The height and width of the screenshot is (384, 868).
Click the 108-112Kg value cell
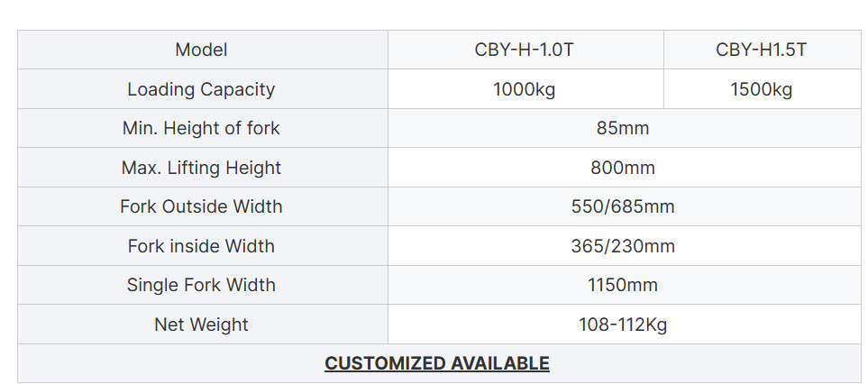pos(625,325)
